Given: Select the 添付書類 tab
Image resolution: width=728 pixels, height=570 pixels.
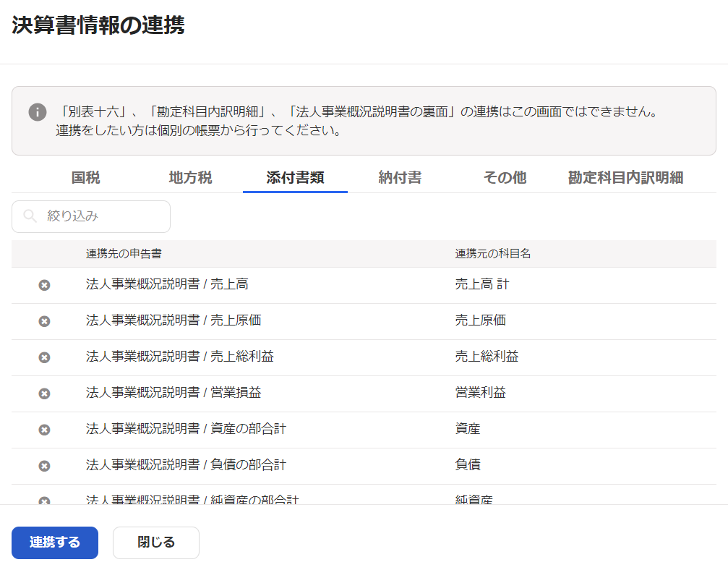Looking at the screenshot, I should pyautogui.click(x=295, y=177).
